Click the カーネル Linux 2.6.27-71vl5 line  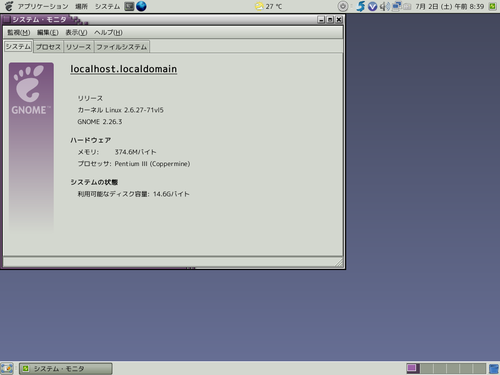click(120, 110)
